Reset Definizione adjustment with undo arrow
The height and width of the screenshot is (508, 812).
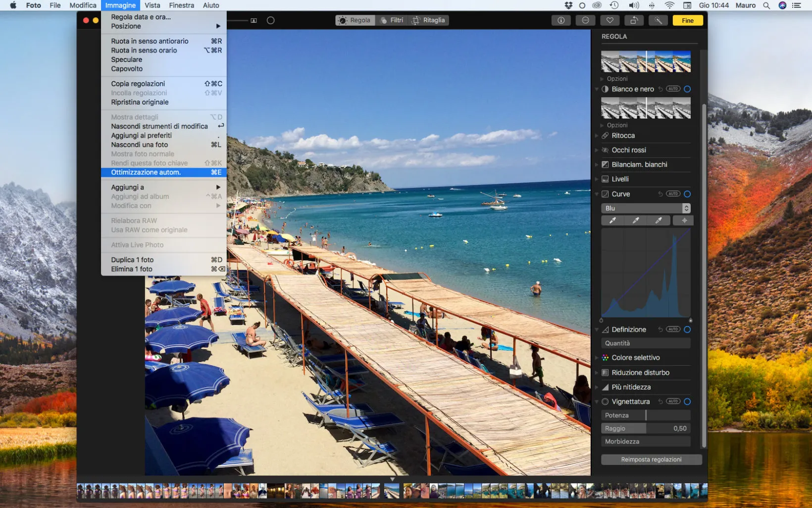[x=660, y=329]
